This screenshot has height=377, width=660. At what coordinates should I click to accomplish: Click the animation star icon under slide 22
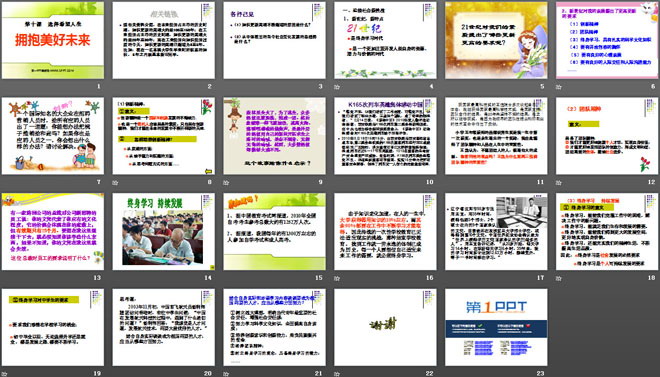point(337,374)
